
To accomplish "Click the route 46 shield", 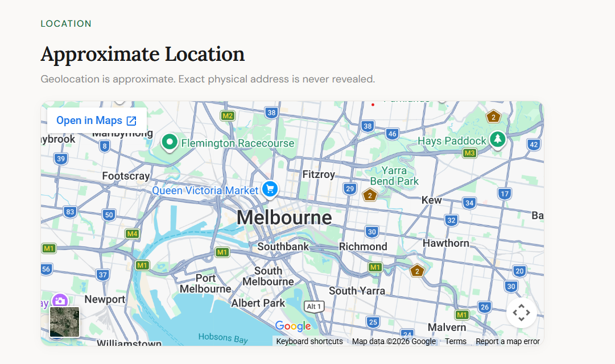I will 392,134.
